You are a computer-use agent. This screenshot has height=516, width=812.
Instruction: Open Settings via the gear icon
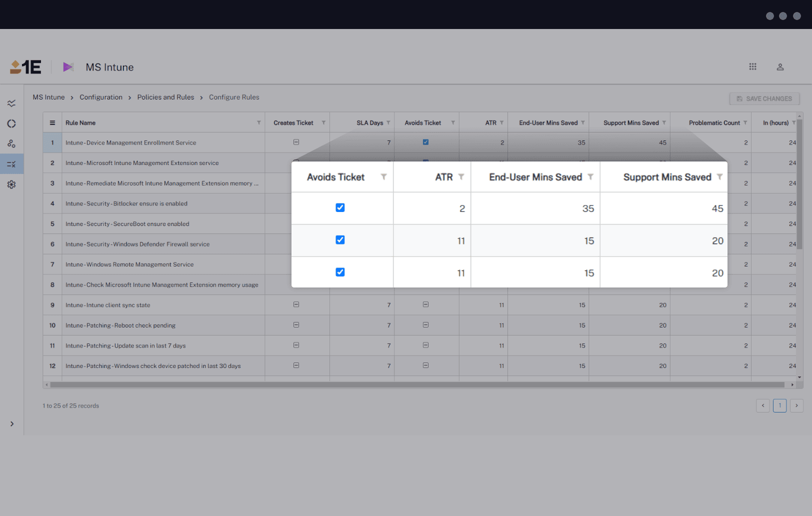click(11, 184)
